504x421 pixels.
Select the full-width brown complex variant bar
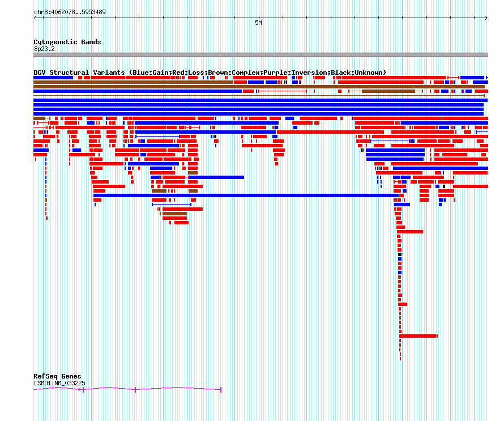tap(259, 87)
